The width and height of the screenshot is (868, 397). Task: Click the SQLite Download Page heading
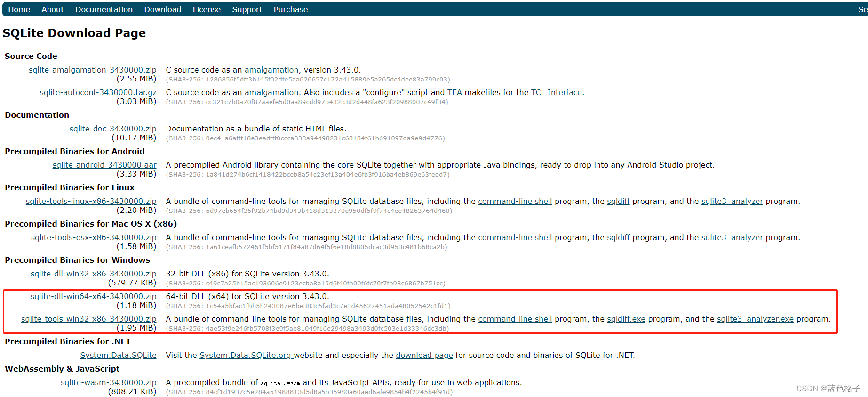tap(74, 33)
